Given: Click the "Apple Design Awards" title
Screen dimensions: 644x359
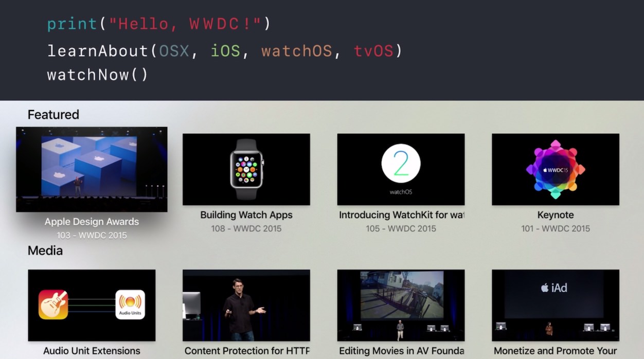Looking at the screenshot, I should (x=92, y=222).
